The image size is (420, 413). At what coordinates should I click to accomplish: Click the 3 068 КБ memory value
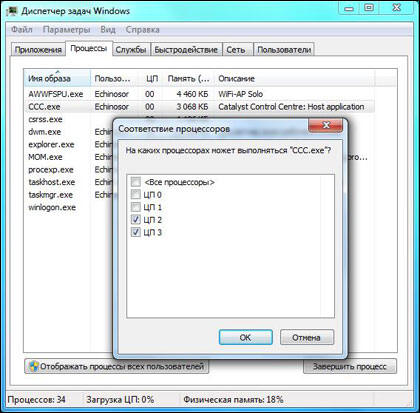192,107
